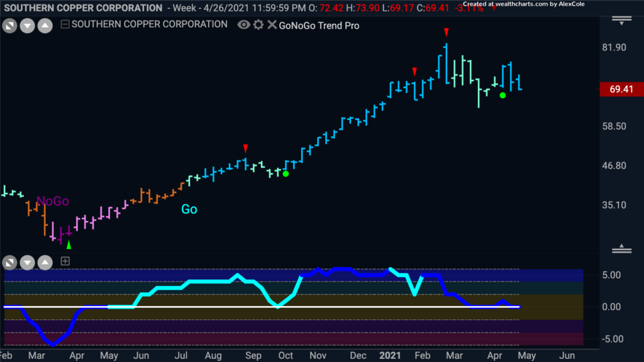Click the 35.10 price axis label

click(614, 205)
